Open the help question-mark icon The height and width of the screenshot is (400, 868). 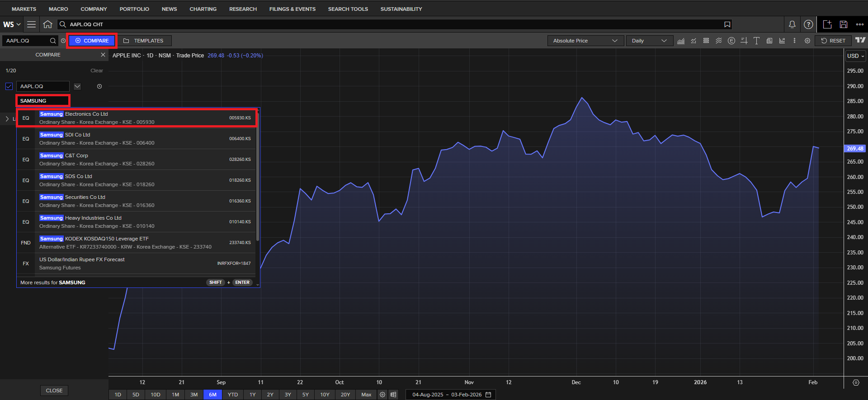808,24
